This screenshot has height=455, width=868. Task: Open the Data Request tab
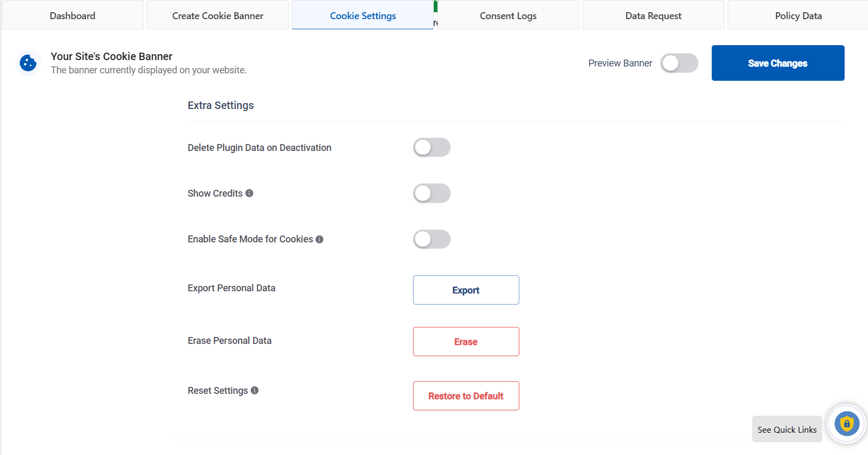click(x=653, y=16)
